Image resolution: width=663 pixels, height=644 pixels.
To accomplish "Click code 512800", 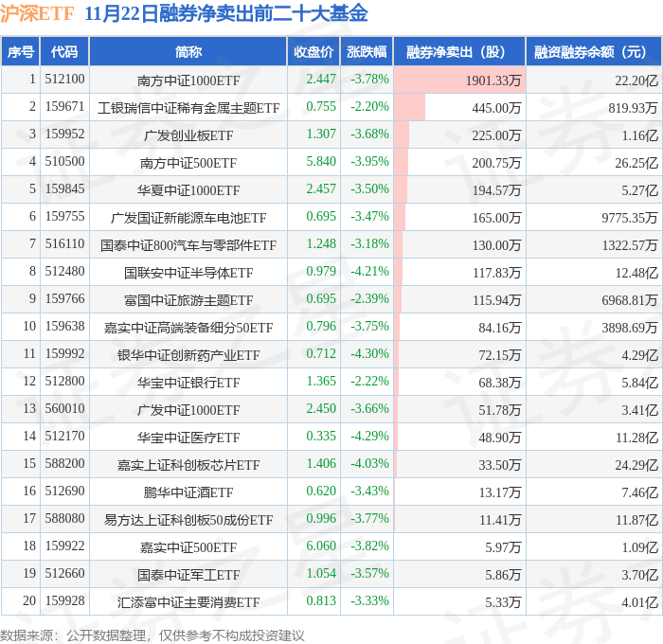I will (64, 382).
